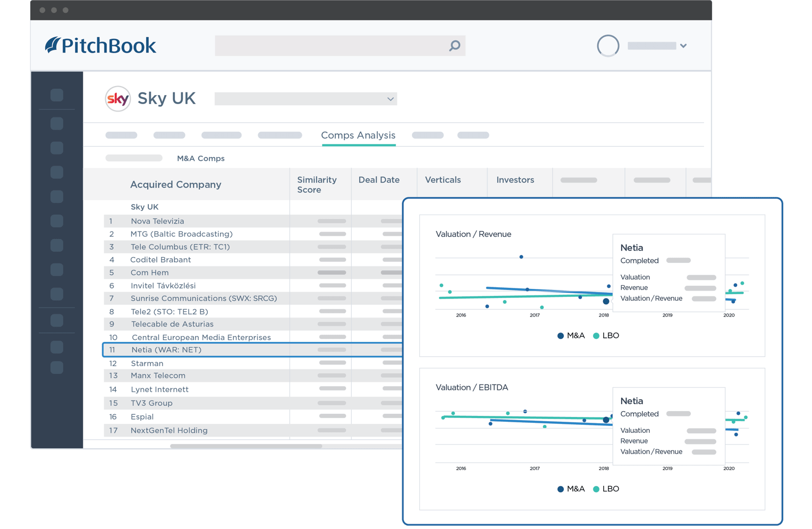
Task: Switch to the Comps Analysis tab
Action: [358, 135]
